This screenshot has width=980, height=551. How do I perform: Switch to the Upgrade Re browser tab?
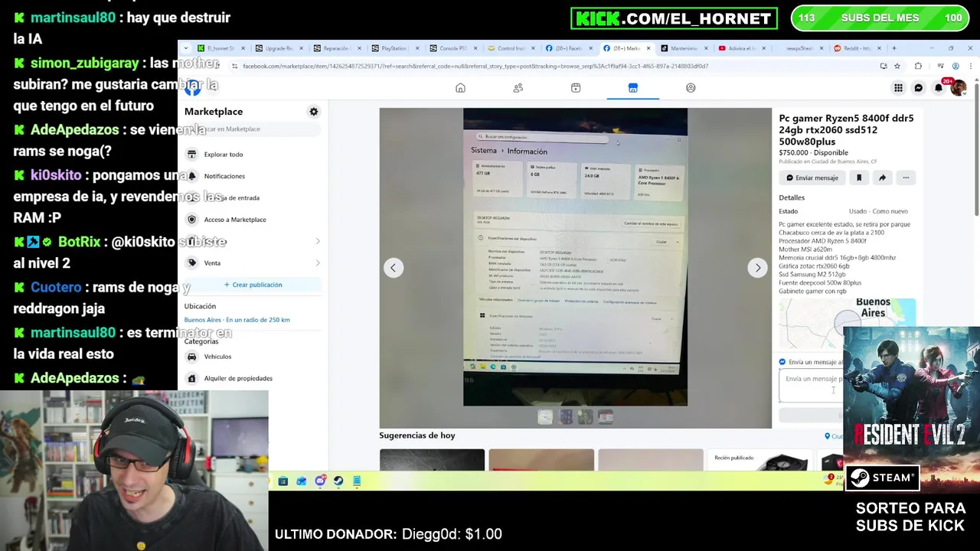(279, 48)
